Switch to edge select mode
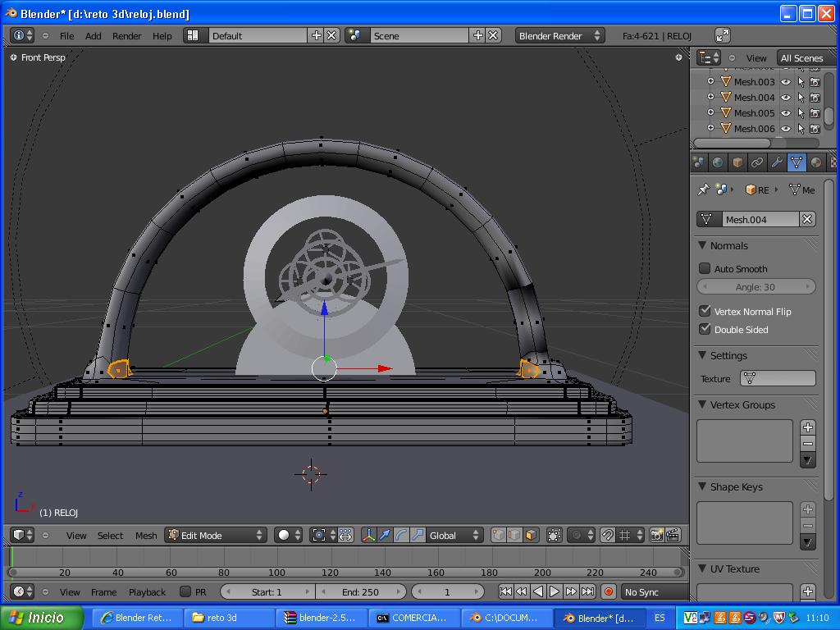The width and height of the screenshot is (840, 630). [x=514, y=535]
